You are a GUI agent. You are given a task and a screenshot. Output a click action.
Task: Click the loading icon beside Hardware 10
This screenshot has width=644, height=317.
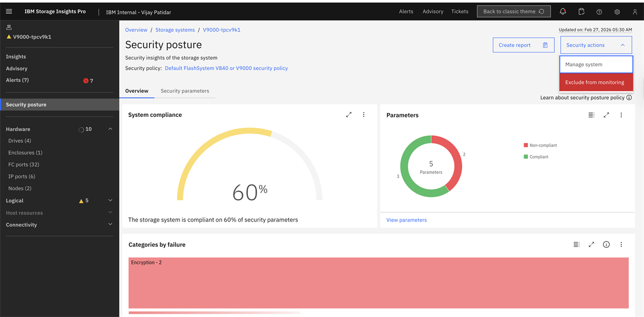(x=81, y=129)
